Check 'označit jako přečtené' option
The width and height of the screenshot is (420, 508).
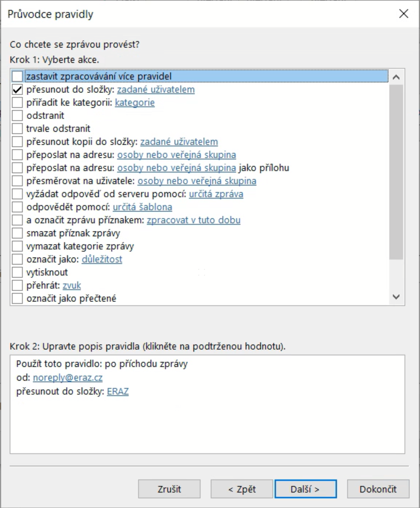point(17,299)
